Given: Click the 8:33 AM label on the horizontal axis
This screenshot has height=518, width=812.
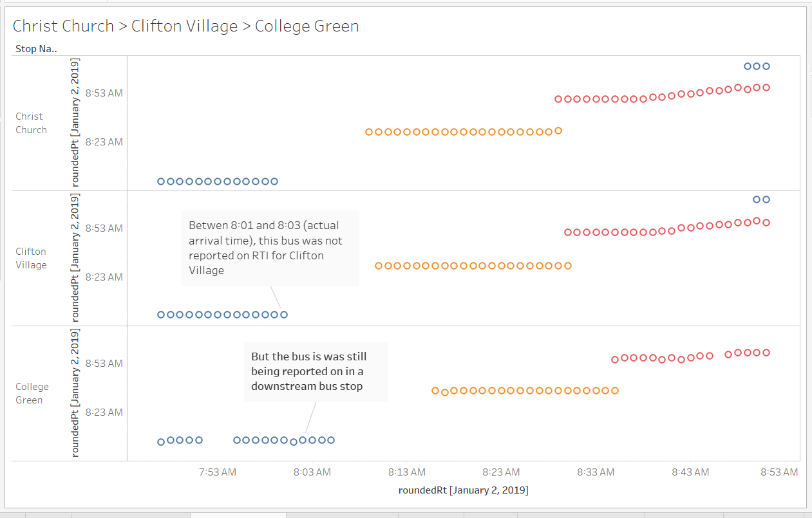Looking at the screenshot, I should 596,472.
